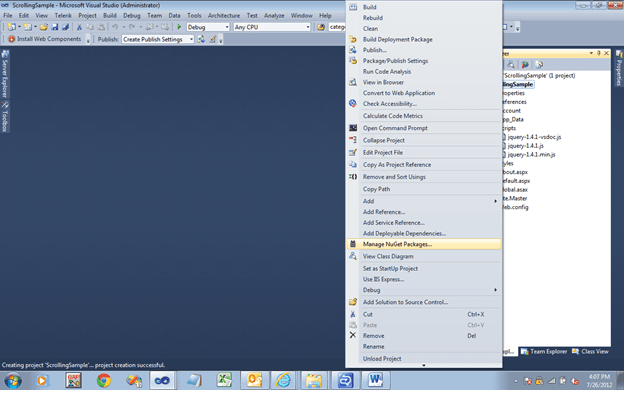Viewport: 626px width, 400px height.
Task: Click context menu scroll-down arrow at bottom
Action: pyautogui.click(x=424, y=365)
